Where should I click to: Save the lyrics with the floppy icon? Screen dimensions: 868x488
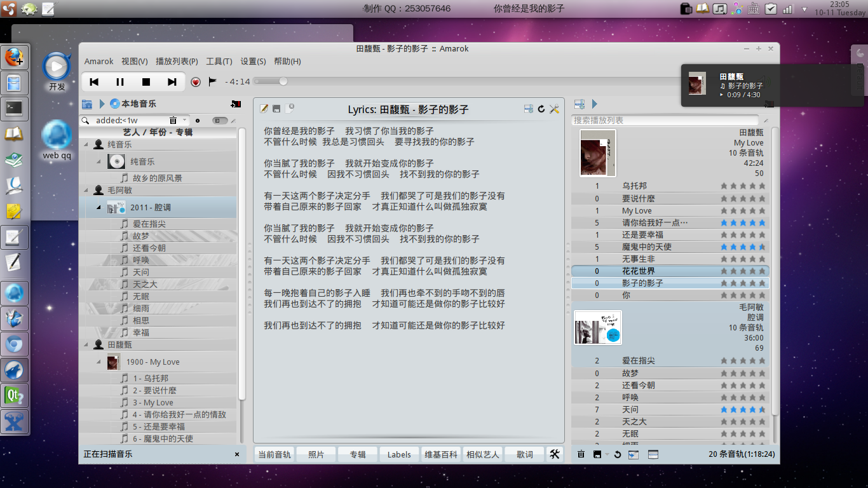pyautogui.click(x=277, y=109)
